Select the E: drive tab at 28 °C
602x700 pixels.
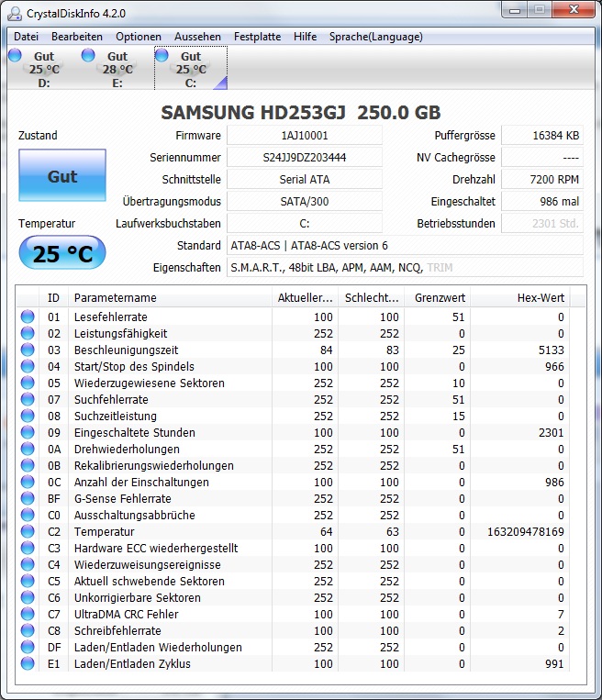[x=117, y=69]
